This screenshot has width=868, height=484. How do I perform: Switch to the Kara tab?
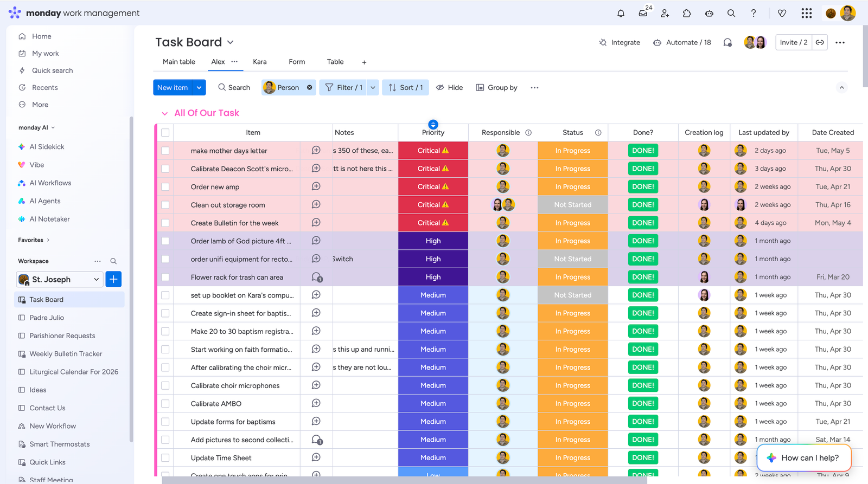259,62
